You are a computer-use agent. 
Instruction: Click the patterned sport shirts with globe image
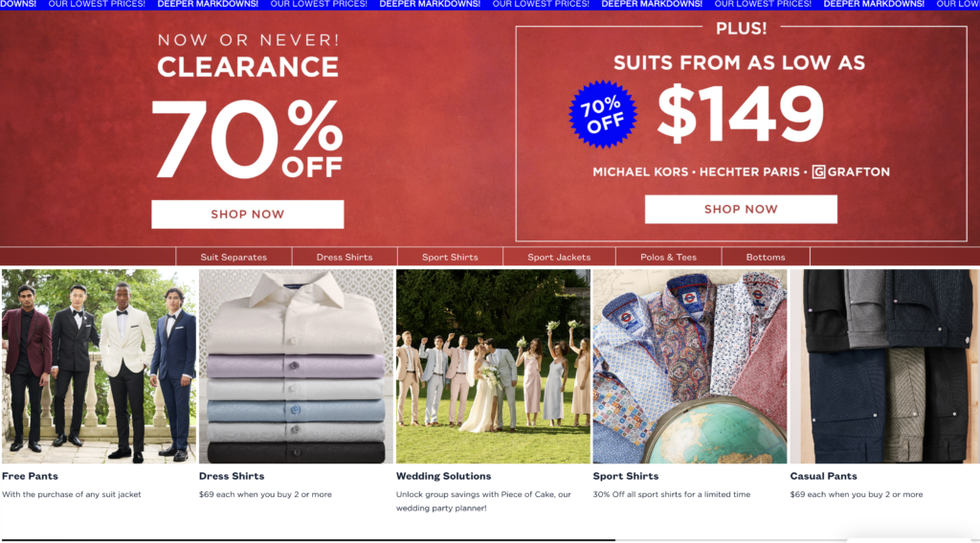(x=690, y=367)
